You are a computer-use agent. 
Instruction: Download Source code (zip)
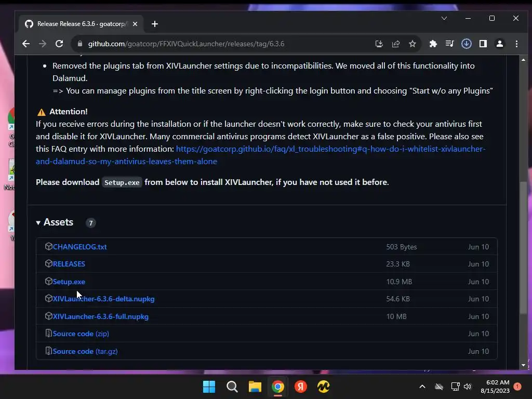(x=81, y=334)
